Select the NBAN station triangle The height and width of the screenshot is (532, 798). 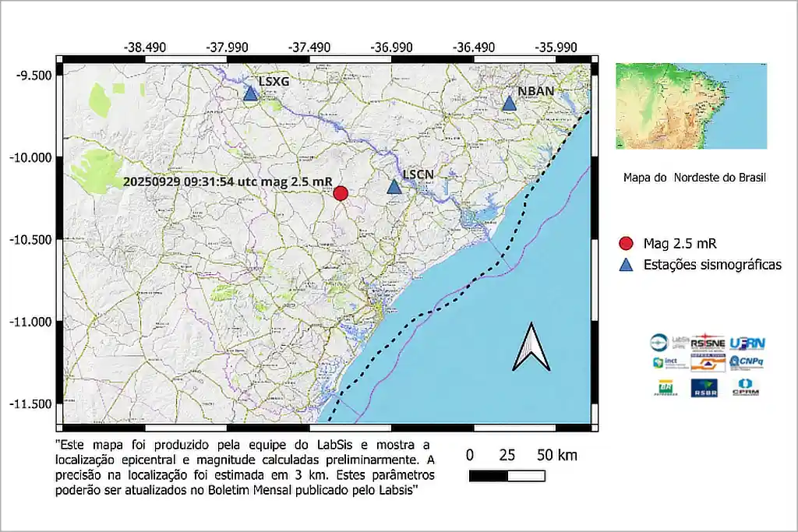click(509, 103)
